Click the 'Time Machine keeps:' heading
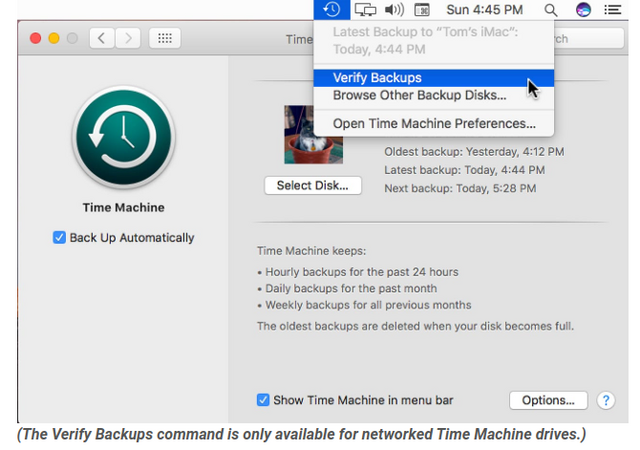640x450 pixels. (x=311, y=251)
